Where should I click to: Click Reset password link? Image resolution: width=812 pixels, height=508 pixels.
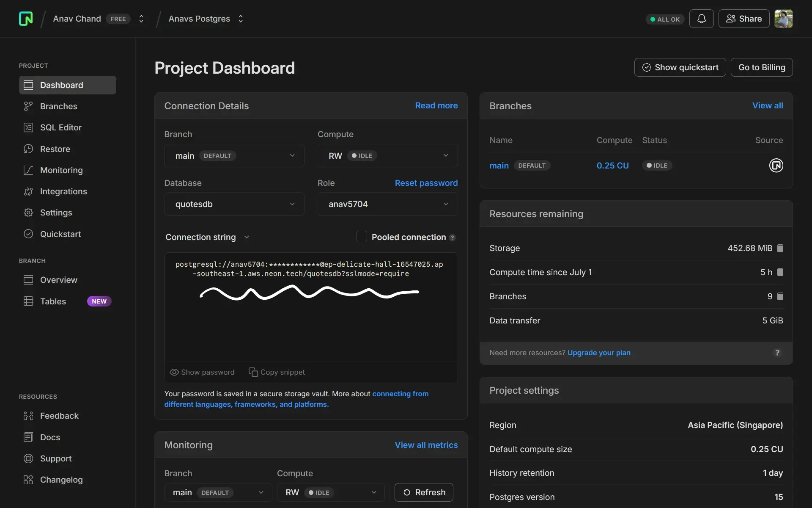[x=426, y=183]
